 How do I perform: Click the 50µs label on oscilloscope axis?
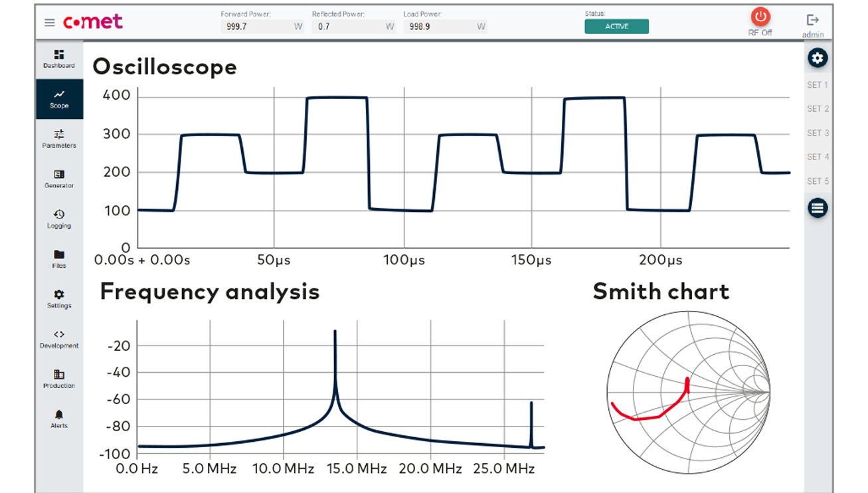[274, 260]
